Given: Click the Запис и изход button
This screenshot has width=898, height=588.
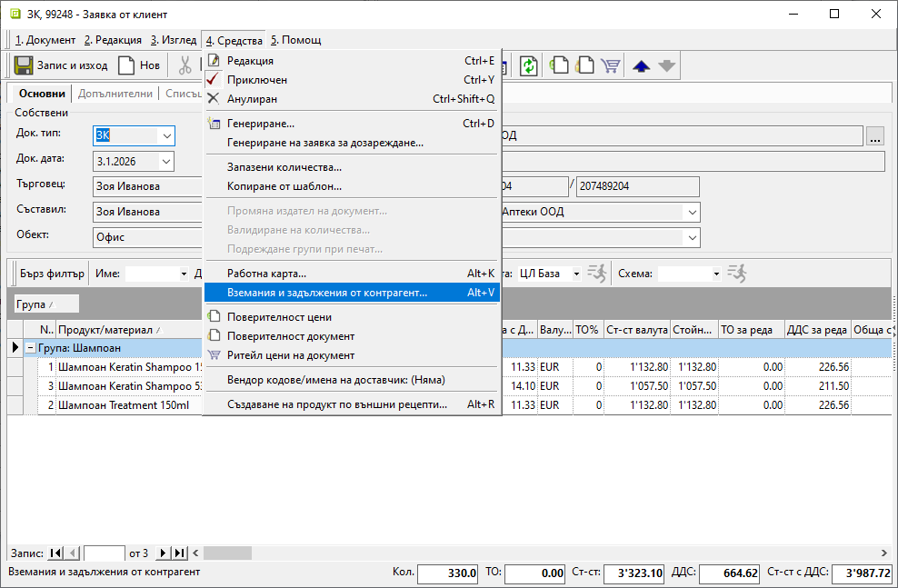Looking at the screenshot, I should 61,65.
